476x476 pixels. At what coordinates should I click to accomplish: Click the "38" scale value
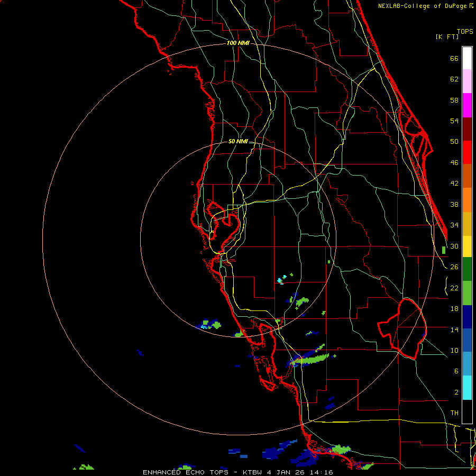[454, 204]
